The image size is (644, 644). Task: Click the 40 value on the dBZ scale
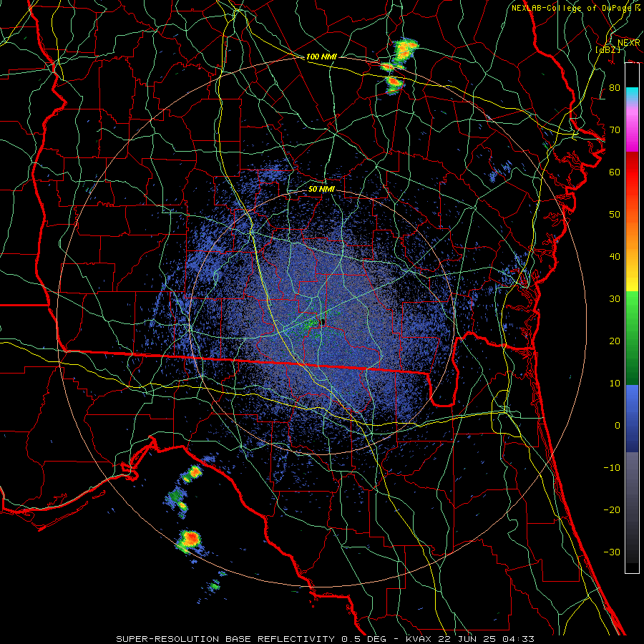pyautogui.click(x=615, y=257)
